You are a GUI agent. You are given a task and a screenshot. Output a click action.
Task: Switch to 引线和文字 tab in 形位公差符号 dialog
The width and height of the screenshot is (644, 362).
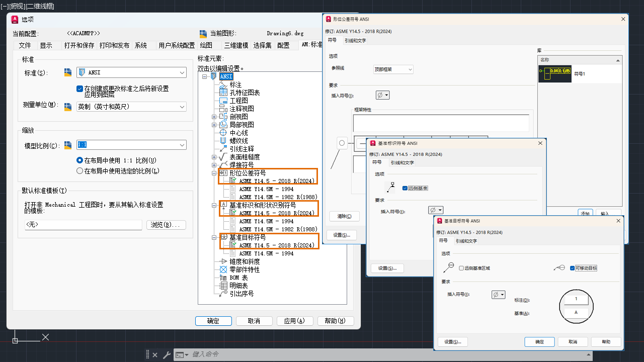(x=355, y=40)
